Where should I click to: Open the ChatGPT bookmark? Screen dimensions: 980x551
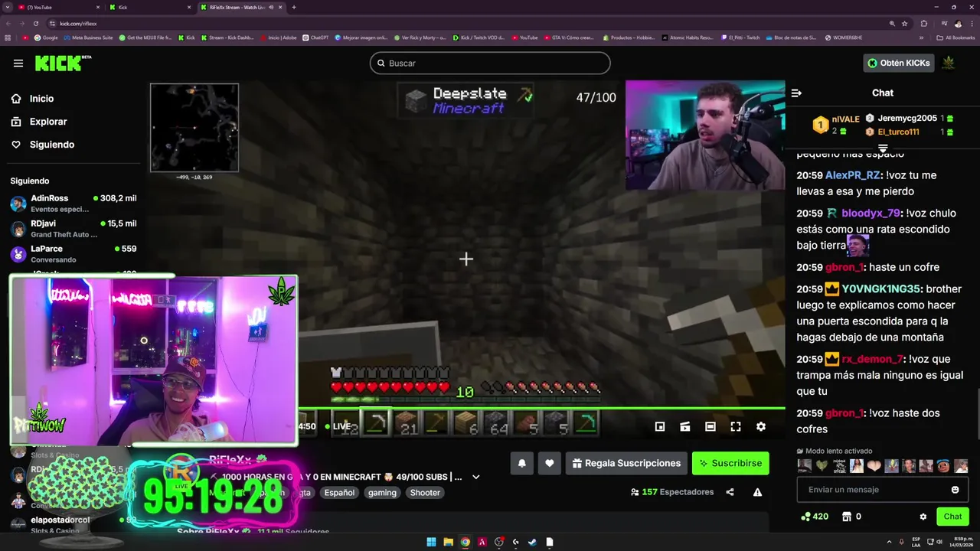pos(315,37)
